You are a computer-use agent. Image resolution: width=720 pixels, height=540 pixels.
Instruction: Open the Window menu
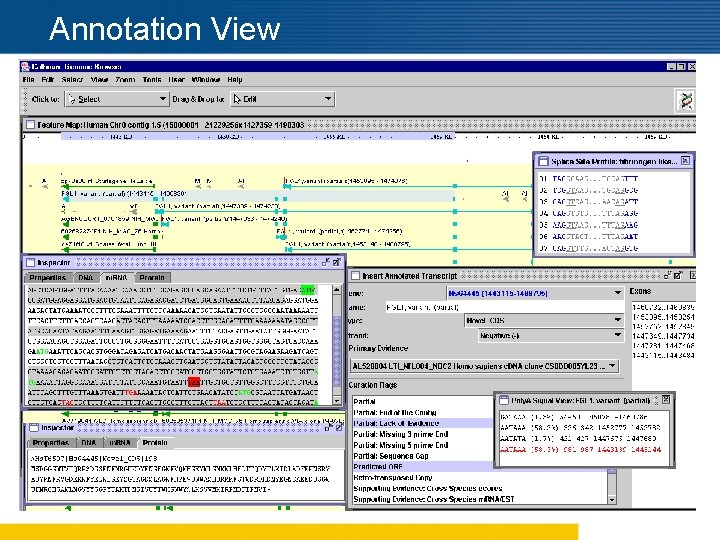[206, 79]
